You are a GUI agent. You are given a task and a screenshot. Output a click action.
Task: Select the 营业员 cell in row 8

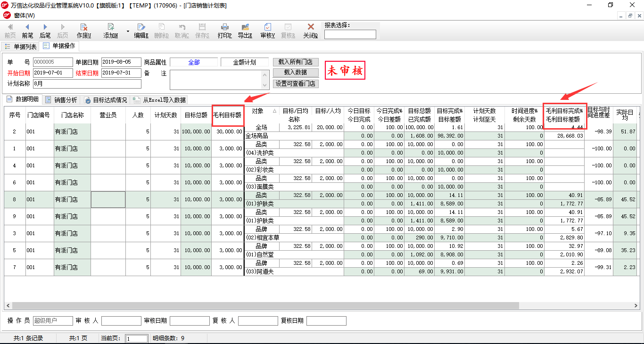108,199
